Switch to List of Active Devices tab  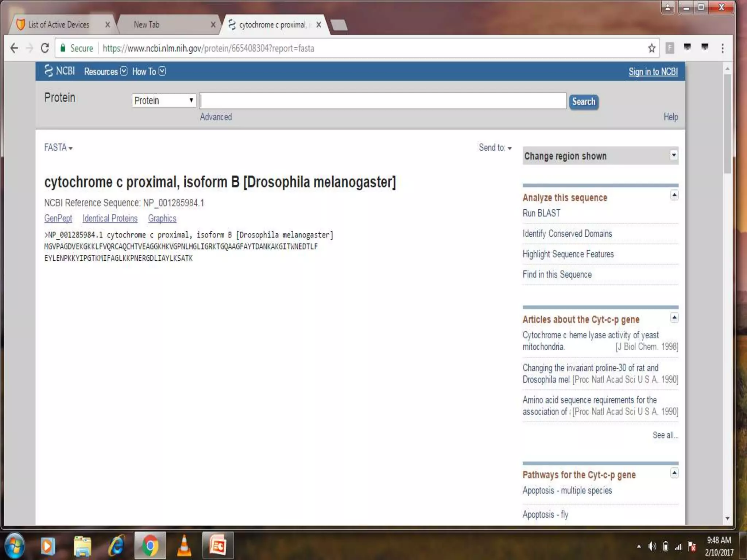59,25
